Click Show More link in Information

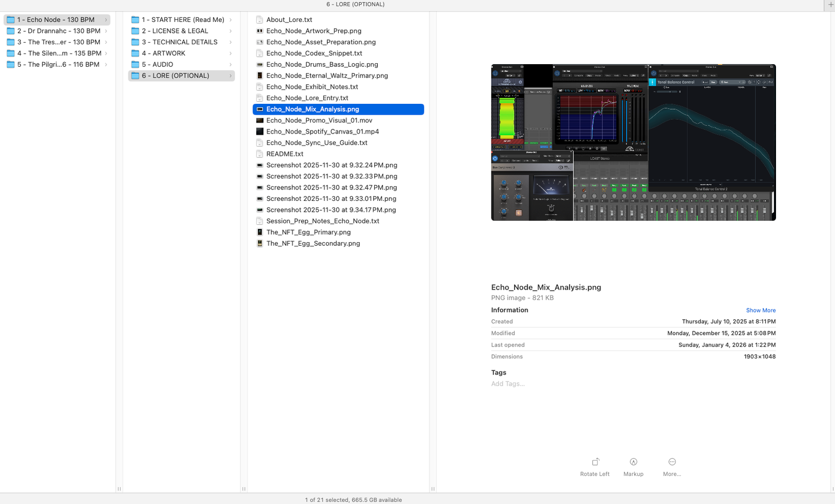click(x=760, y=310)
